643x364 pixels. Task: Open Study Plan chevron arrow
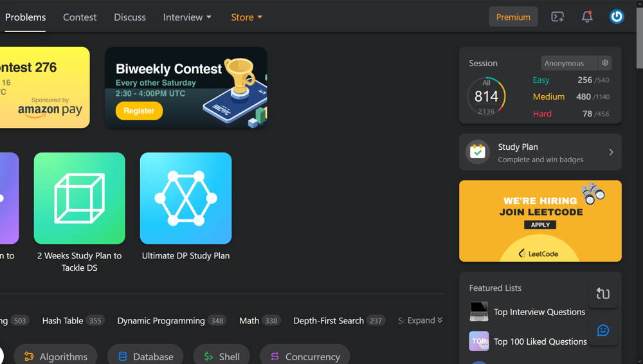click(611, 152)
